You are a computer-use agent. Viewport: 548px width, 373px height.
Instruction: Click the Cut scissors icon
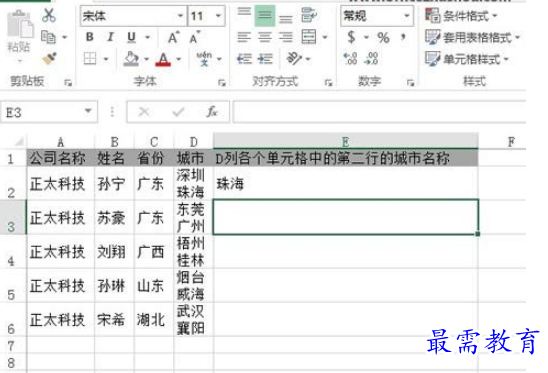pyautogui.click(x=49, y=15)
